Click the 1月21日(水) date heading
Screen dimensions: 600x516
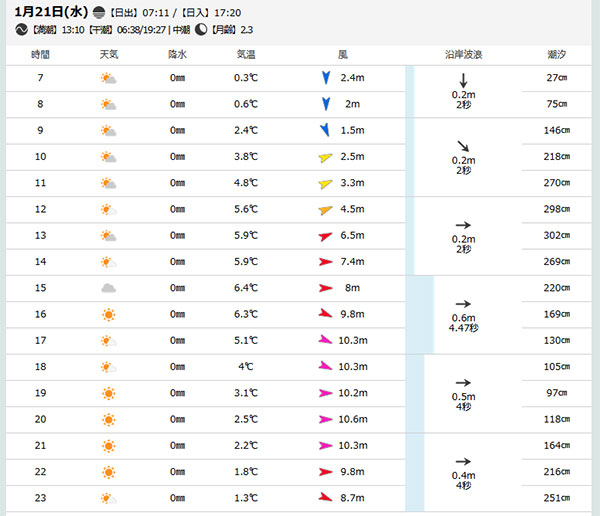51,12
